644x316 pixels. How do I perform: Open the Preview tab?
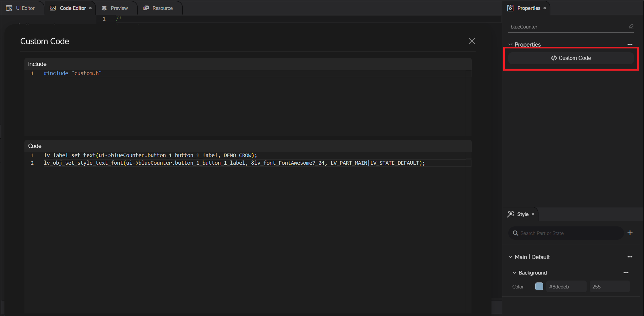pyautogui.click(x=117, y=8)
